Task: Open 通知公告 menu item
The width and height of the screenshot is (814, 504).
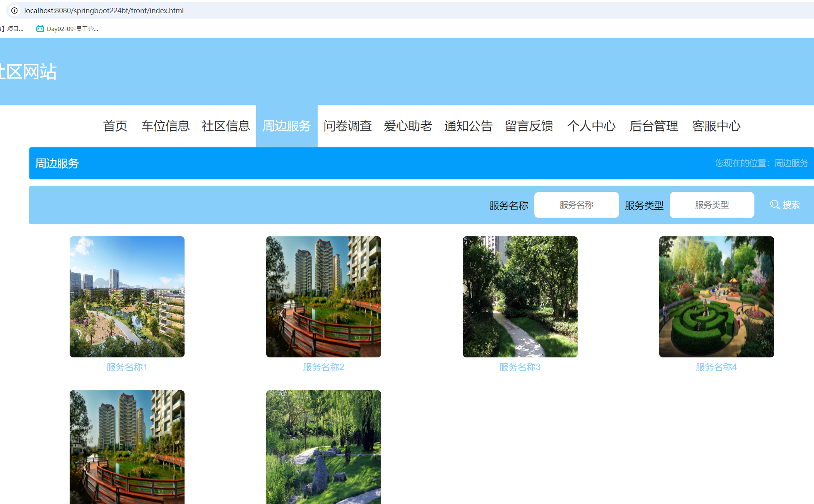Action: click(468, 126)
